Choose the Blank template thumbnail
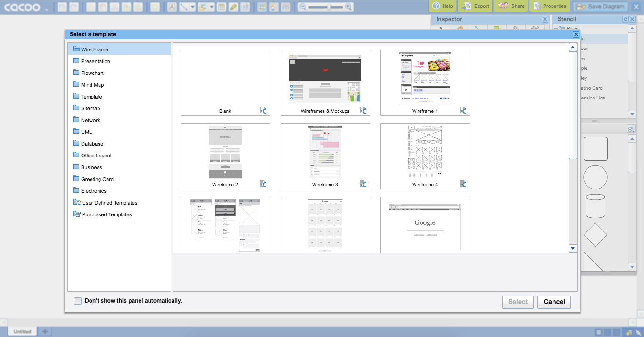644x337 pixels. (225, 83)
